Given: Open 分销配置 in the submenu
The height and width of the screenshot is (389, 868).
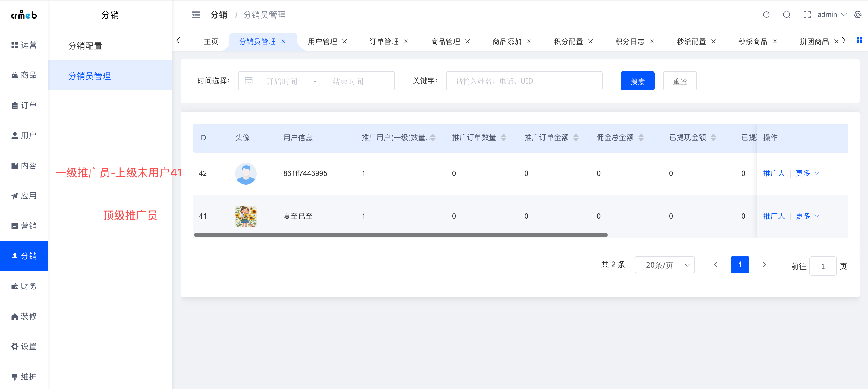Looking at the screenshot, I should coord(85,46).
